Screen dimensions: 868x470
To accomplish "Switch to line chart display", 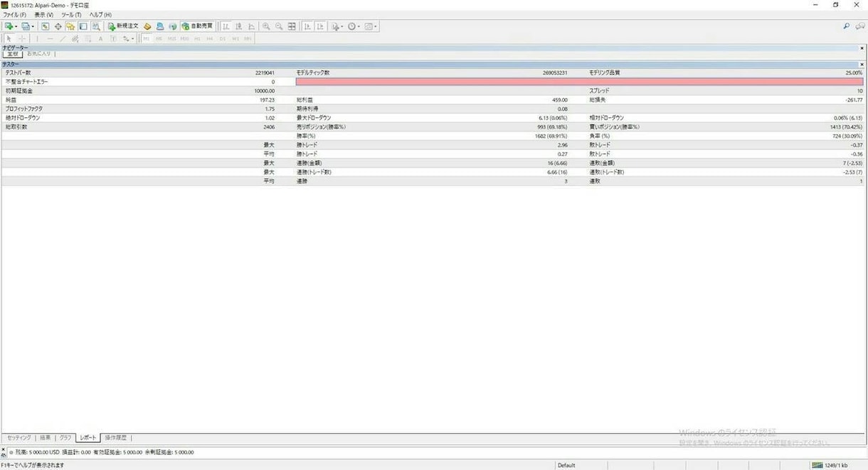I will [252, 26].
